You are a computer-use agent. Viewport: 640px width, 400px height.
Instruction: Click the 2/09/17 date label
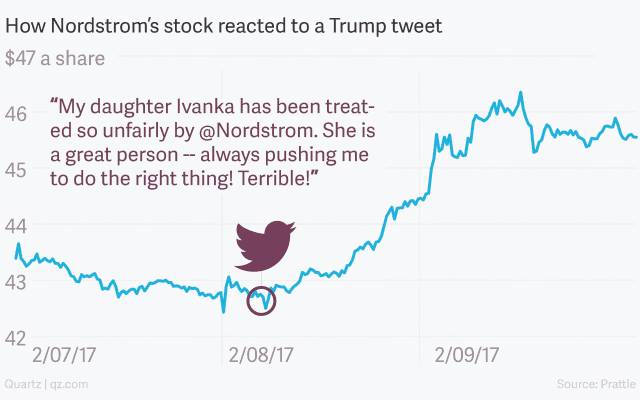[x=468, y=355]
